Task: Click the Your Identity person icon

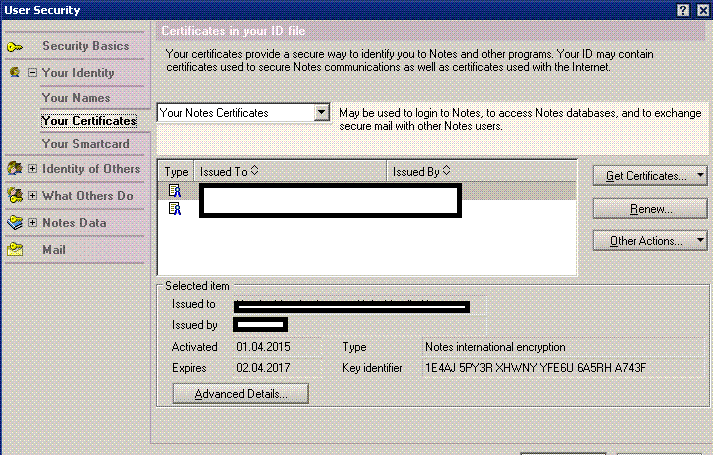Action: [14, 73]
